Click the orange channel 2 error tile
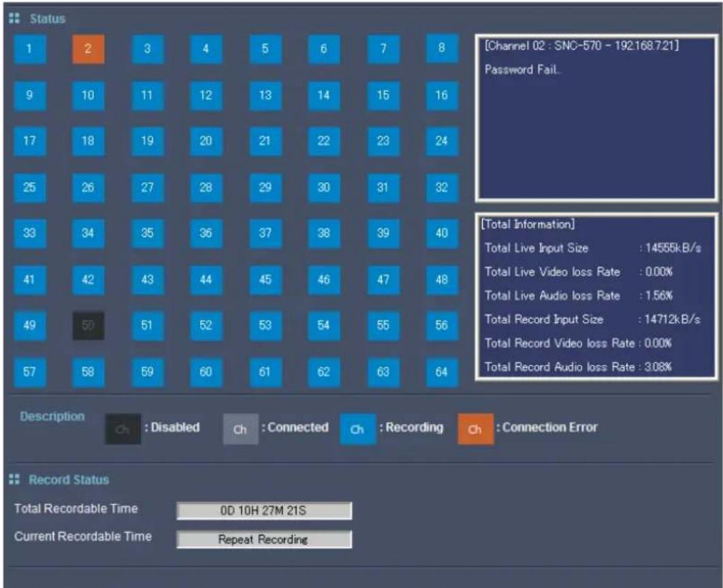Image resolution: width=723 pixels, height=588 pixels. [x=88, y=49]
